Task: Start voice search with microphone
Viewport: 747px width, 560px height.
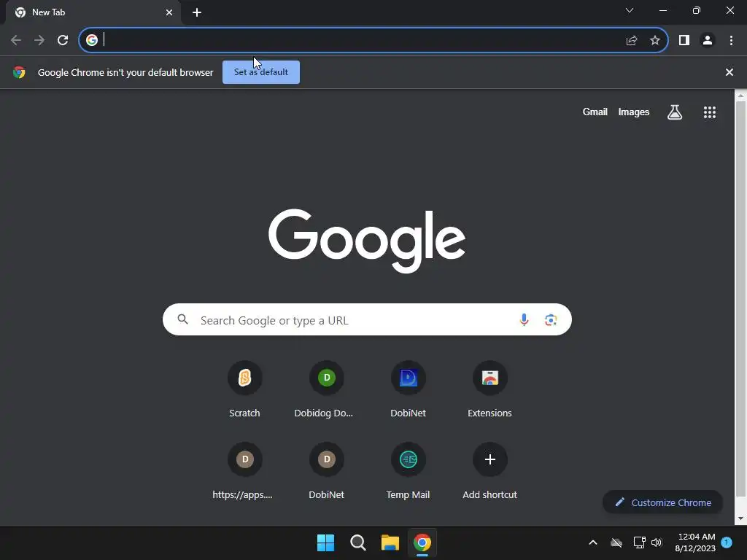Action: pyautogui.click(x=524, y=319)
